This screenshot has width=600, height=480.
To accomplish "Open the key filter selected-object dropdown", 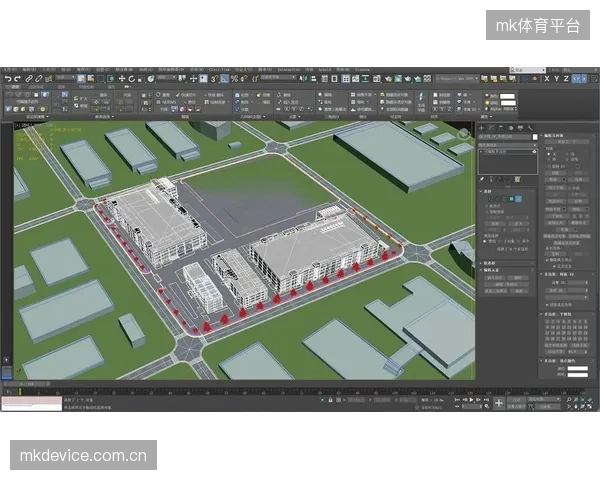I will (544, 399).
